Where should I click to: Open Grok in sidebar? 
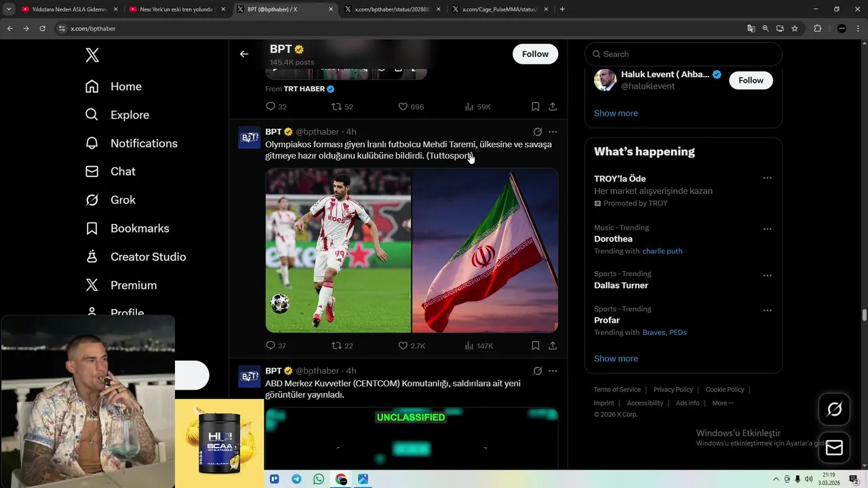click(110, 201)
